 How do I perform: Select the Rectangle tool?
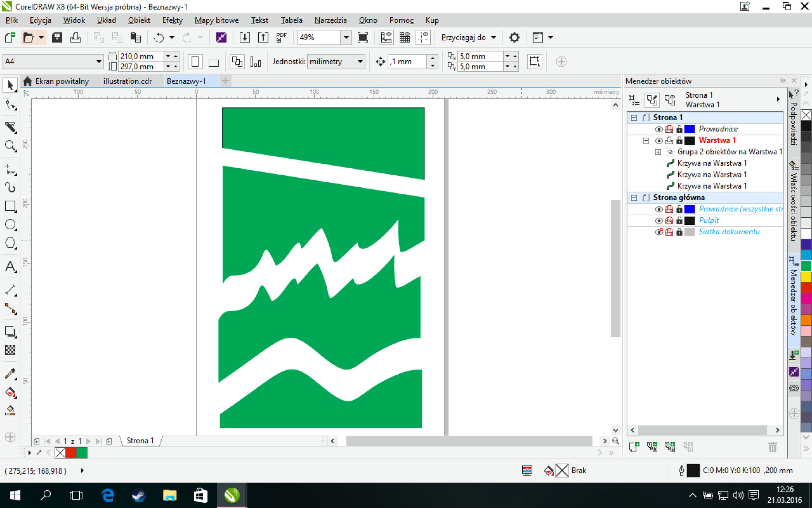point(10,206)
